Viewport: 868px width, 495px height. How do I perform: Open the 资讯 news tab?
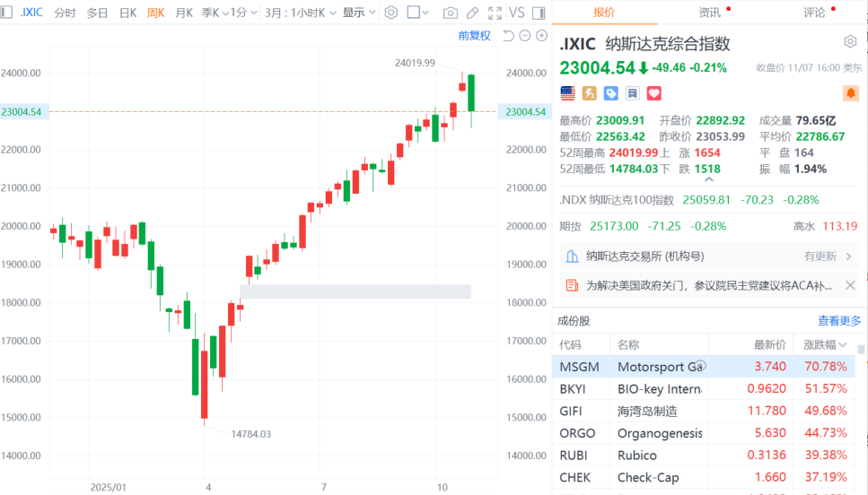[709, 13]
